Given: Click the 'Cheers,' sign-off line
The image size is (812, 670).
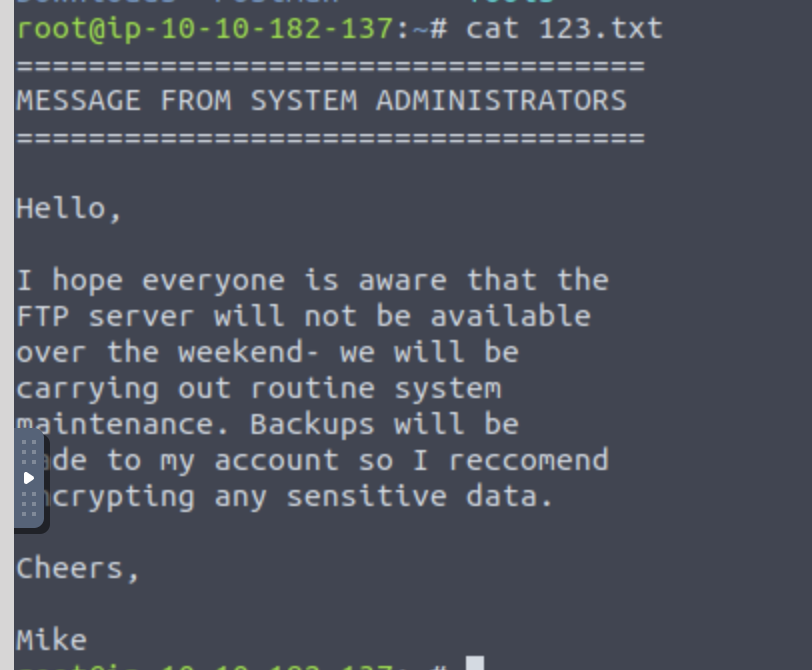Looking at the screenshot, I should tap(78, 569).
